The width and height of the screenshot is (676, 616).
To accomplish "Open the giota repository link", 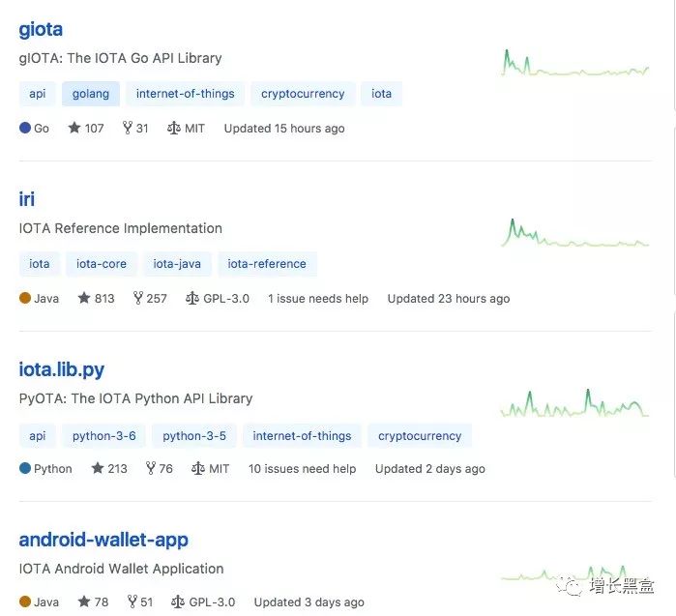I will (x=41, y=30).
